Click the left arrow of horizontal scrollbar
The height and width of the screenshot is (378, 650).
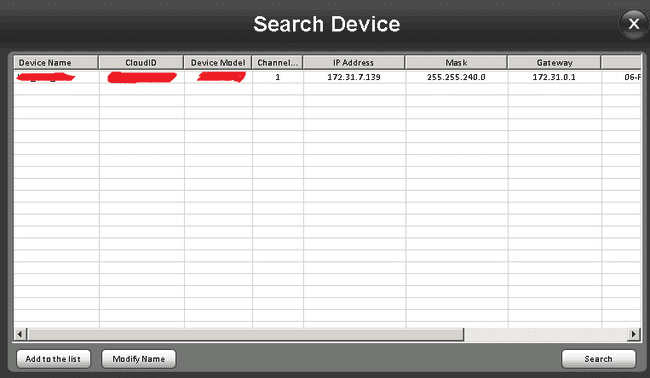coord(20,334)
